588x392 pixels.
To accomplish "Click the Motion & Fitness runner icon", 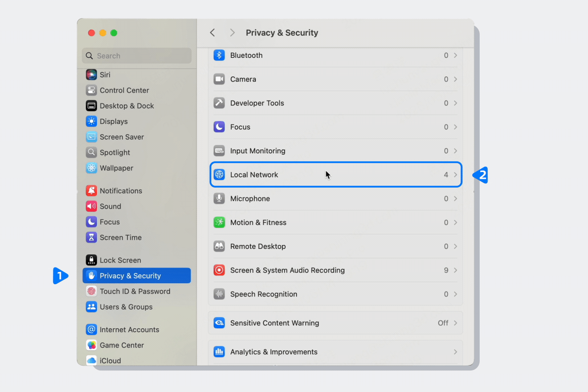I will point(219,222).
